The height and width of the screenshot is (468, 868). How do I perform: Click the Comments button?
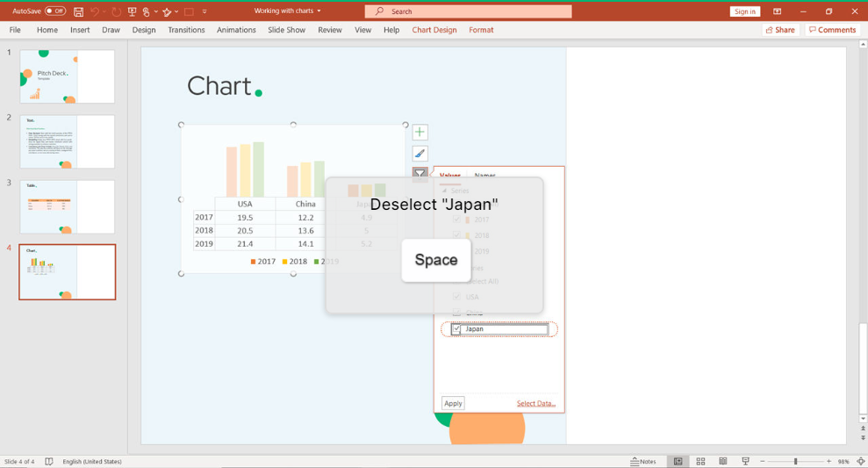(x=833, y=30)
